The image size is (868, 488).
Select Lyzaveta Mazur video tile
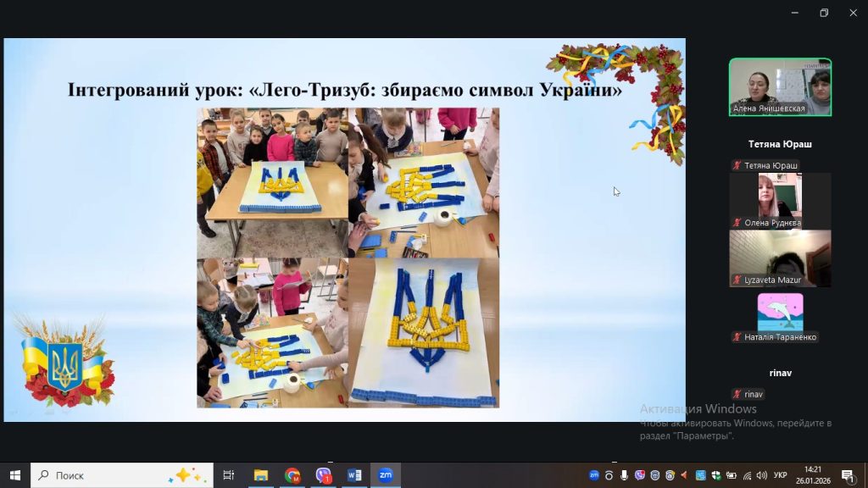click(x=780, y=258)
